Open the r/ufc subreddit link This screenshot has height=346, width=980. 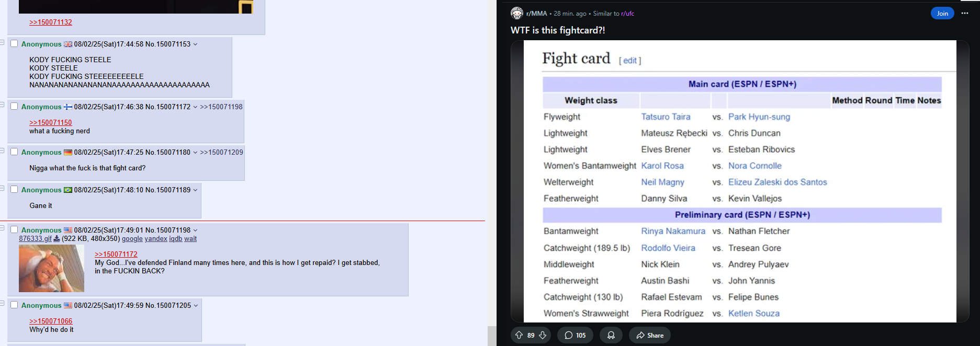pos(627,14)
